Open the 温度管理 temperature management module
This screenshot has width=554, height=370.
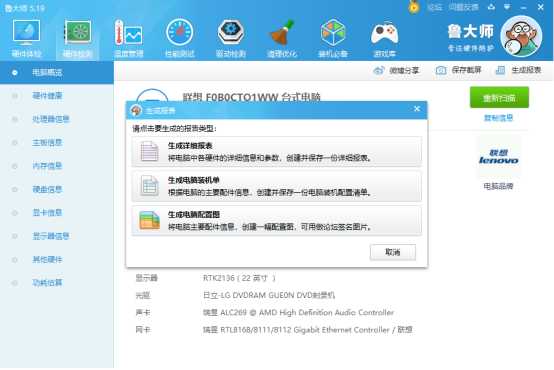(129, 38)
